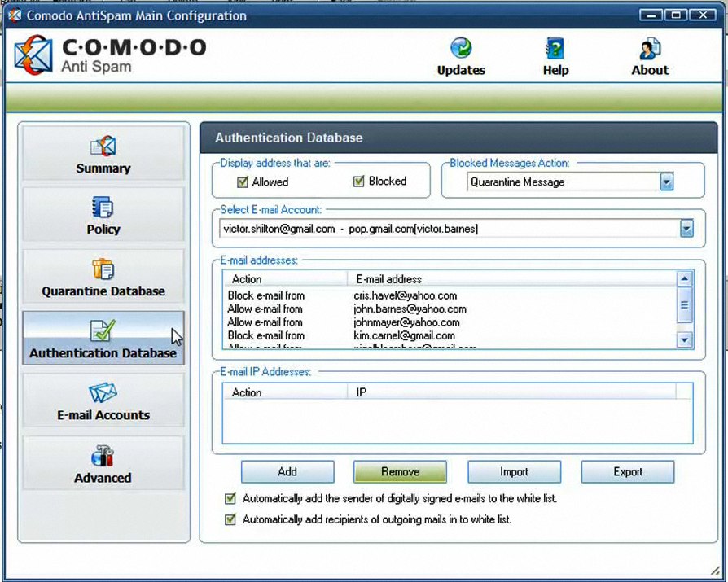Click the Action column header in IP Addresses
Screen dimensions: 728x582
point(285,392)
